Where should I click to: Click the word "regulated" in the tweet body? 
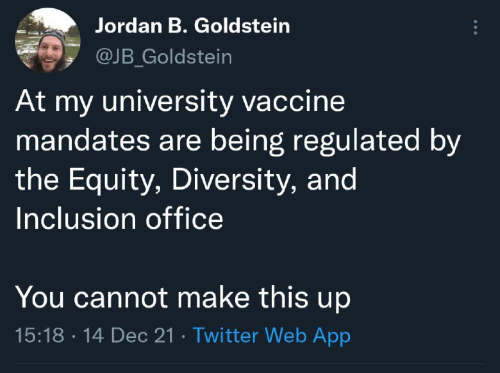click(356, 141)
